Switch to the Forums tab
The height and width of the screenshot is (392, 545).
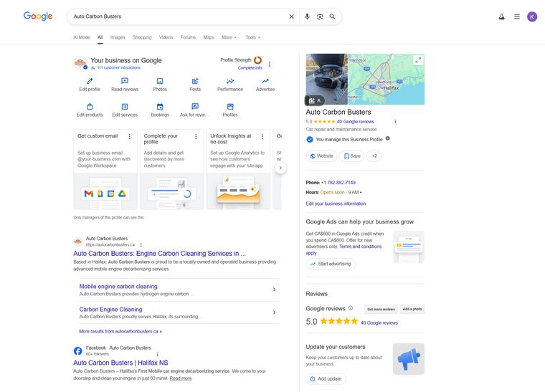point(188,37)
